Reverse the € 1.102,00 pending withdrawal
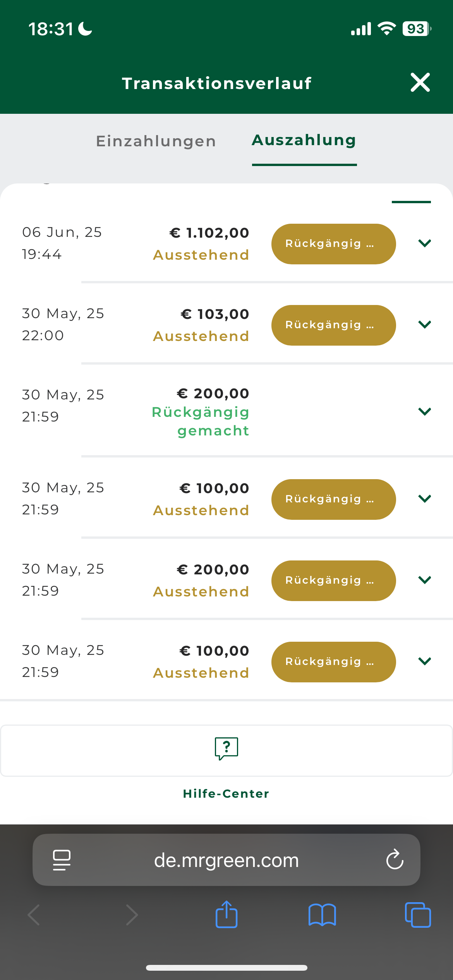Viewport: 453px width, 980px height. click(333, 244)
